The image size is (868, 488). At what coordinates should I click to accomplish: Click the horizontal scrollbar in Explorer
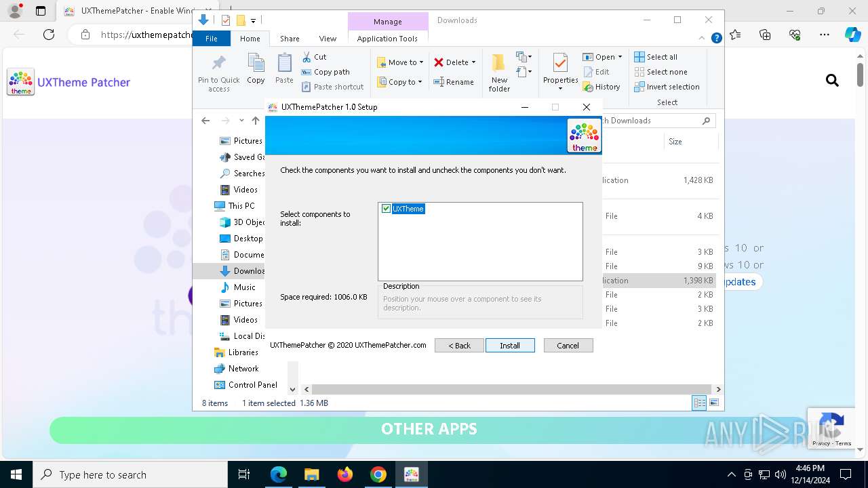[x=512, y=390]
